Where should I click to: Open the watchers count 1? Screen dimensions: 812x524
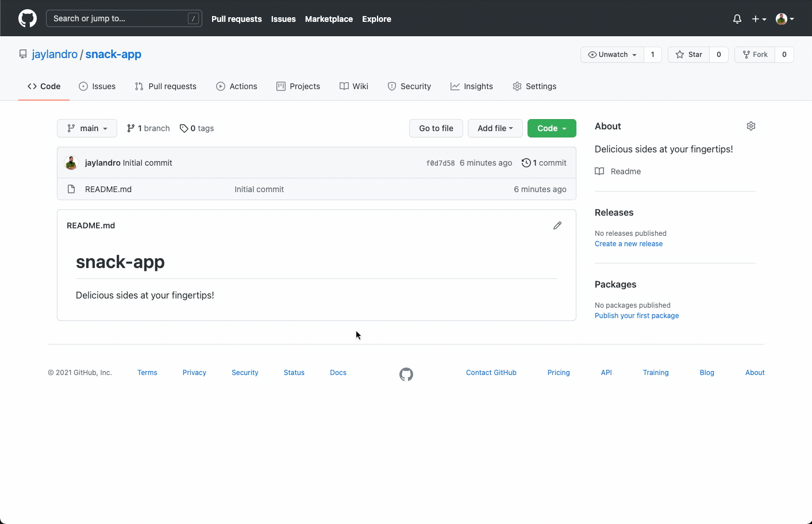pos(653,55)
